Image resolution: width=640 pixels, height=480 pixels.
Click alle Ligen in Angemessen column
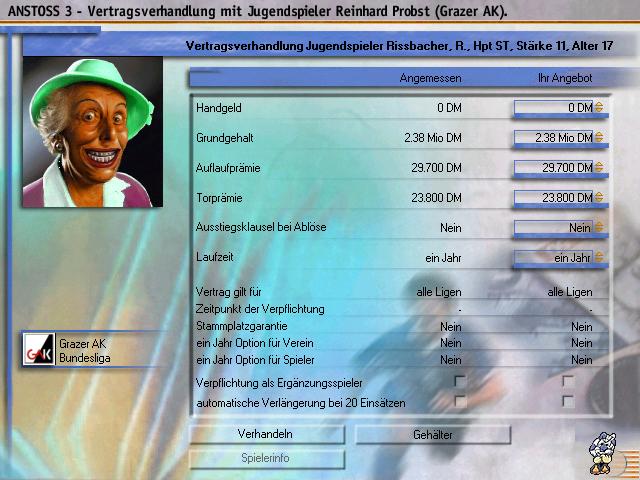[439, 292]
